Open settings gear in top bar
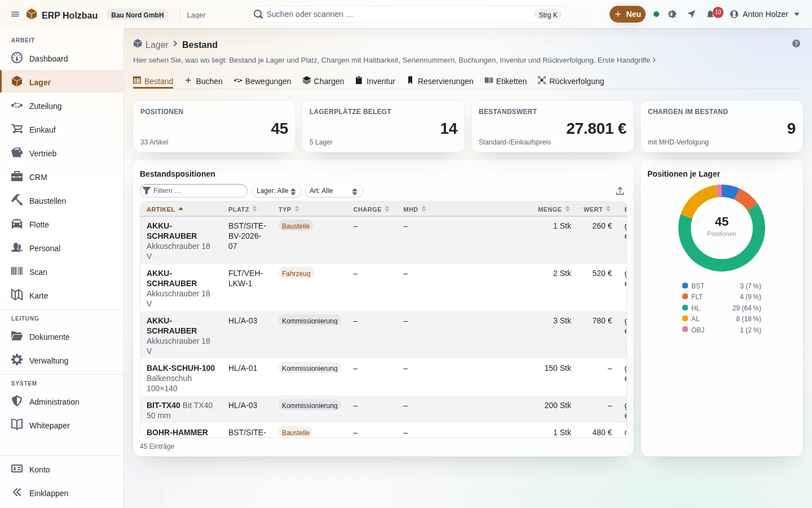The height and width of the screenshot is (508, 812). pos(672,14)
